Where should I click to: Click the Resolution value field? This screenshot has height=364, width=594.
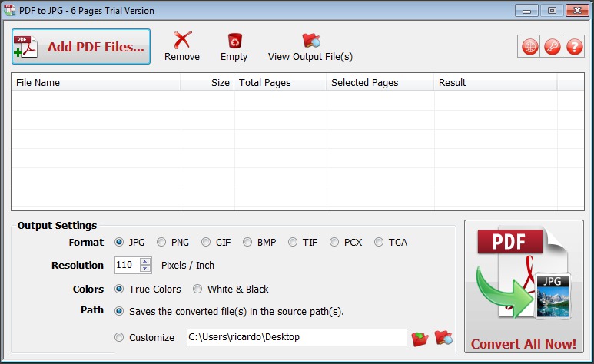(x=128, y=265)
